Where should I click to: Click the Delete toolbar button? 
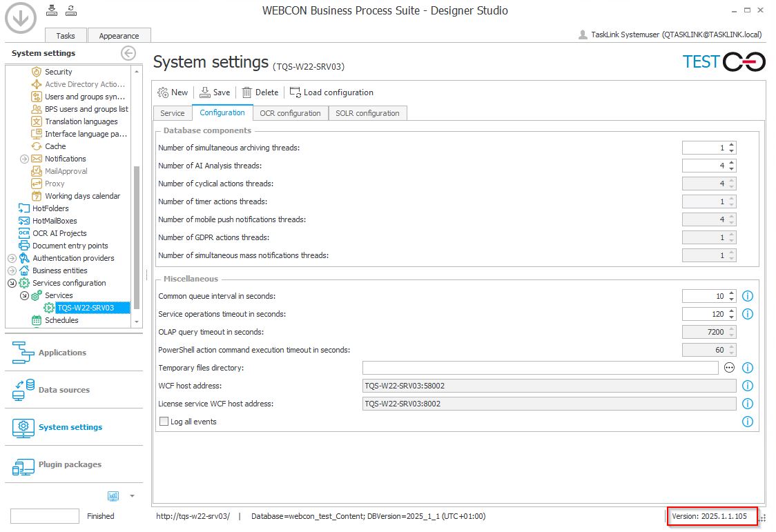pos(260,92)
